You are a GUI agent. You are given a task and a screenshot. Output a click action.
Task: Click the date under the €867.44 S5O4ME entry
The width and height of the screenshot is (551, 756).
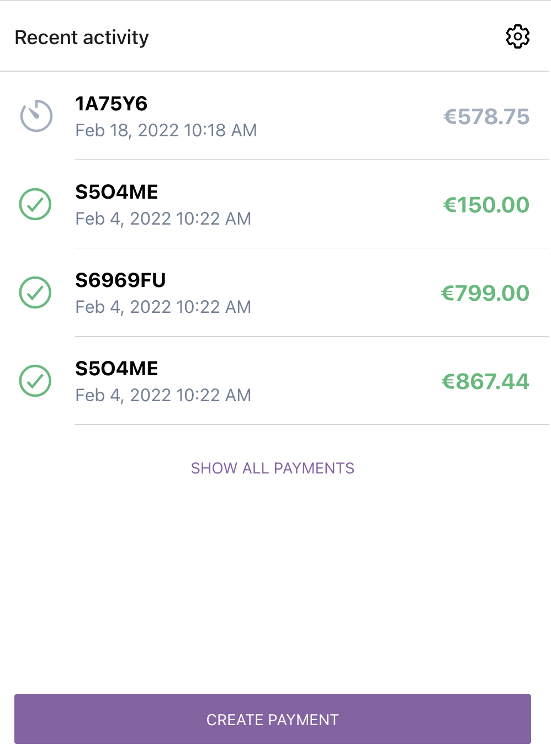163,395
